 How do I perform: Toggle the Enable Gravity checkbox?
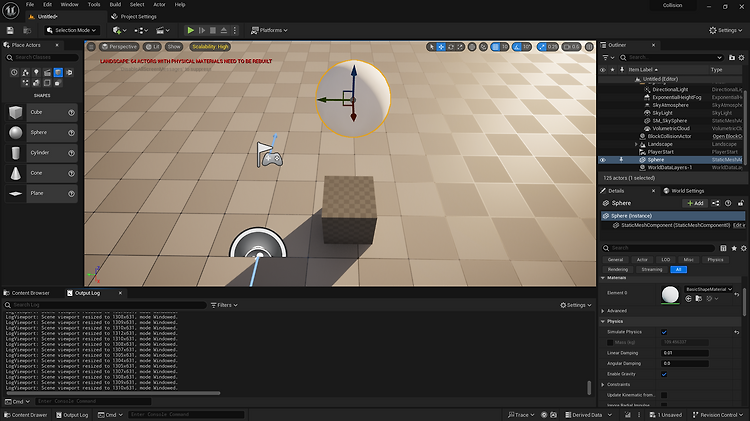click(x=664, y=374)
